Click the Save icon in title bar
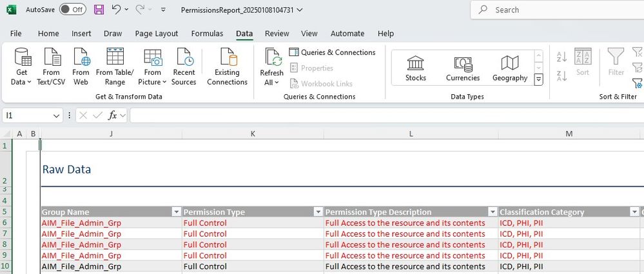The width and height of the screenshot is (644, 274). click(x=99, y=10)
